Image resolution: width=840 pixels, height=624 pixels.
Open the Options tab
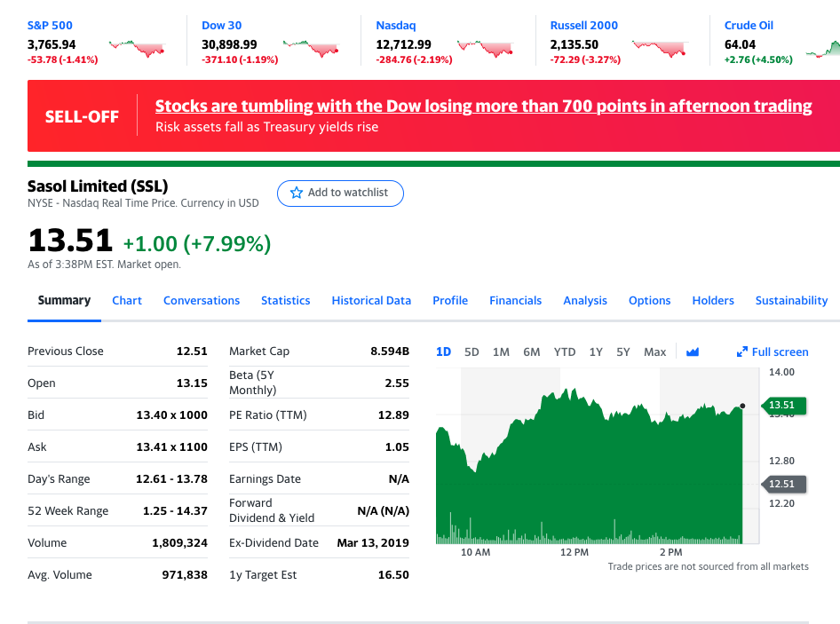click(649, 300)
